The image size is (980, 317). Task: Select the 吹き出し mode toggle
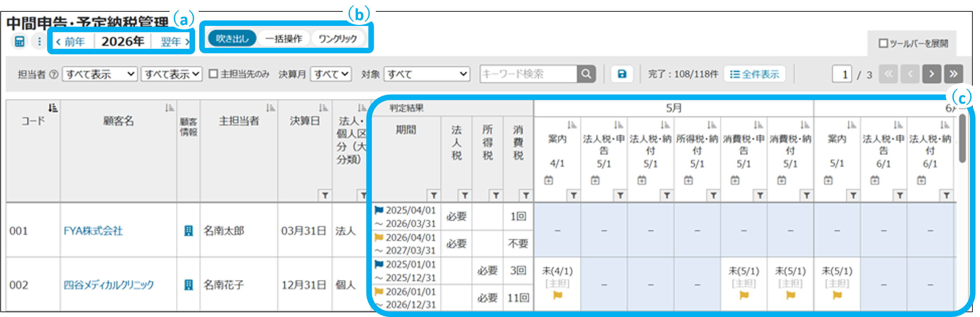(x=232, y=38)
